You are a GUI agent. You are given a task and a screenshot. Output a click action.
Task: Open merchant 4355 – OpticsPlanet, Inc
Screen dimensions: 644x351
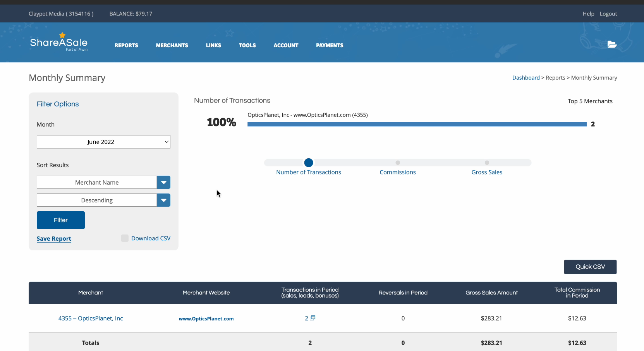click(91, 318)
